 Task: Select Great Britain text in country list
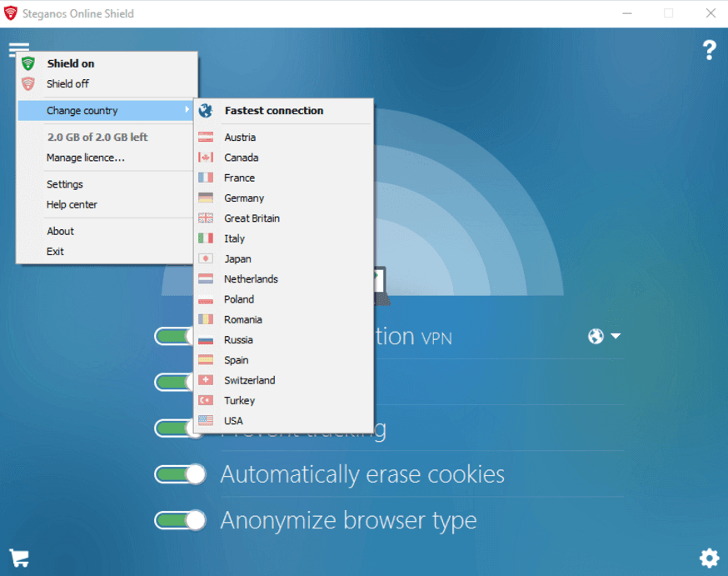coord(252,218)
